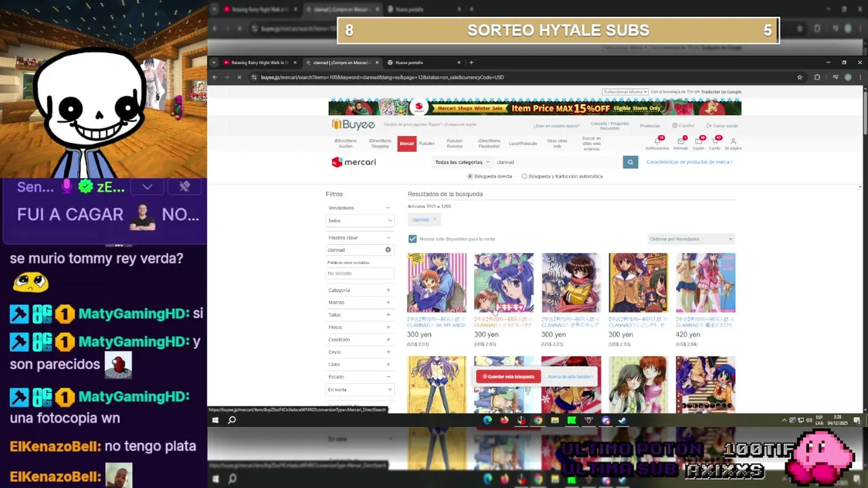868x488 pixels.
Task: Click the browser address bar URL
Action: pos(382,77)
